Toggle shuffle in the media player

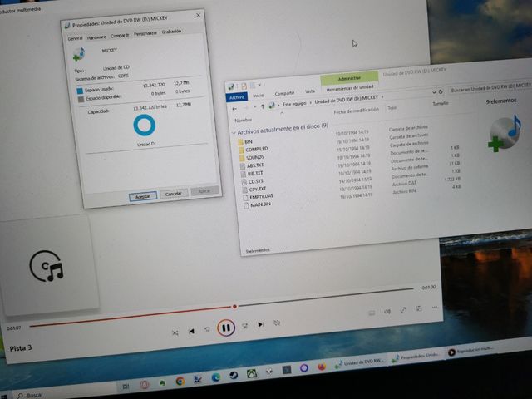pyautogui.click(x=175, y=332)
